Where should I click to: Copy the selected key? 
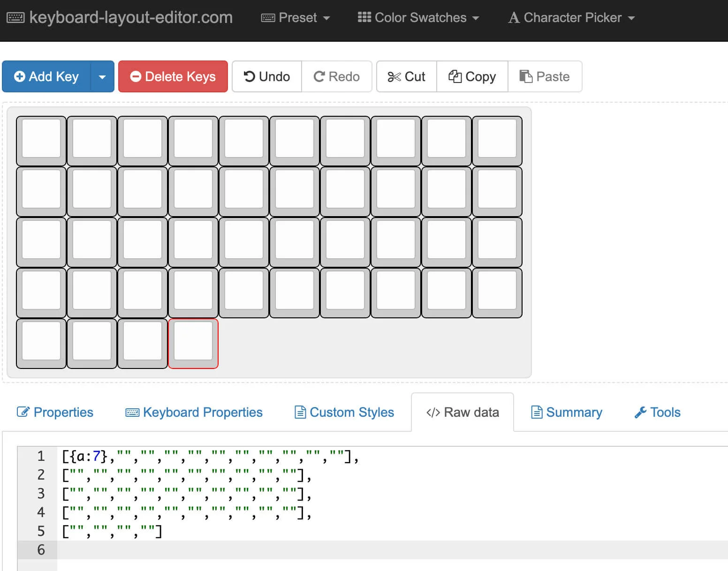tap(472, 76)
